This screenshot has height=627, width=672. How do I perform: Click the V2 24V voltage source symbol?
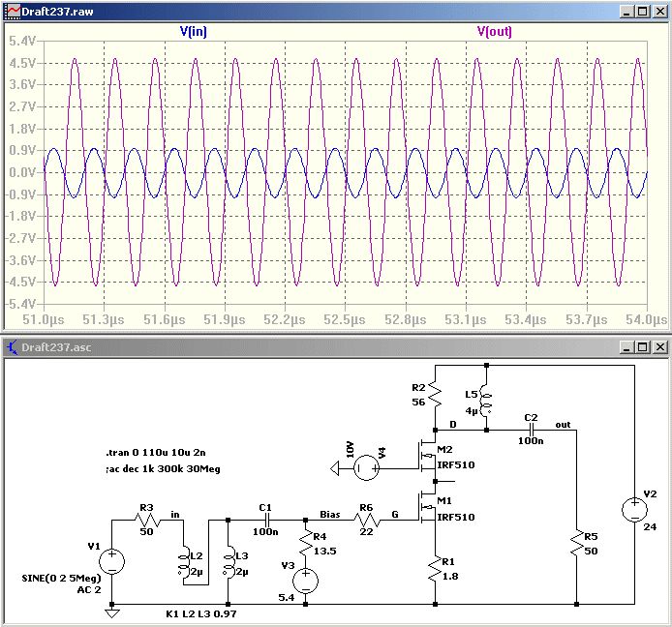[634, 508]
